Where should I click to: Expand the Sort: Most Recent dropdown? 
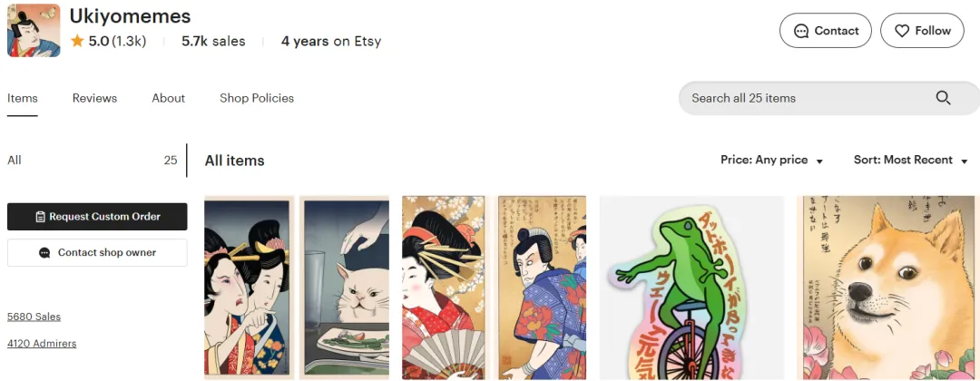click(x=911, y=160)
